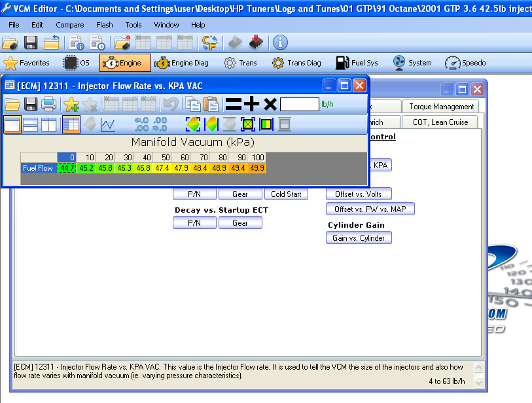Image resolution: width=532 pixels, height=403 pixels.
Task: Open the Speedo section
Action: (x=465, y=63)
